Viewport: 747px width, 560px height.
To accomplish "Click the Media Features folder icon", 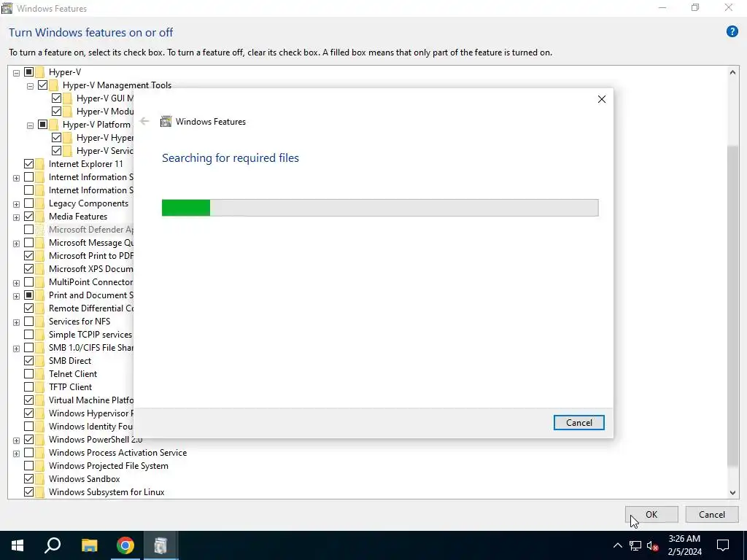I will tap(40, 217).
